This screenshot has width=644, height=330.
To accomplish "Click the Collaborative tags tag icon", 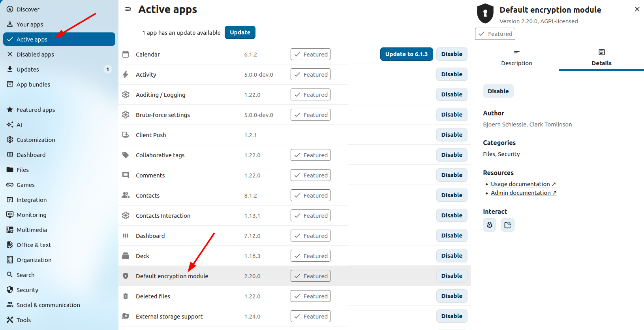I will (126, 155).
